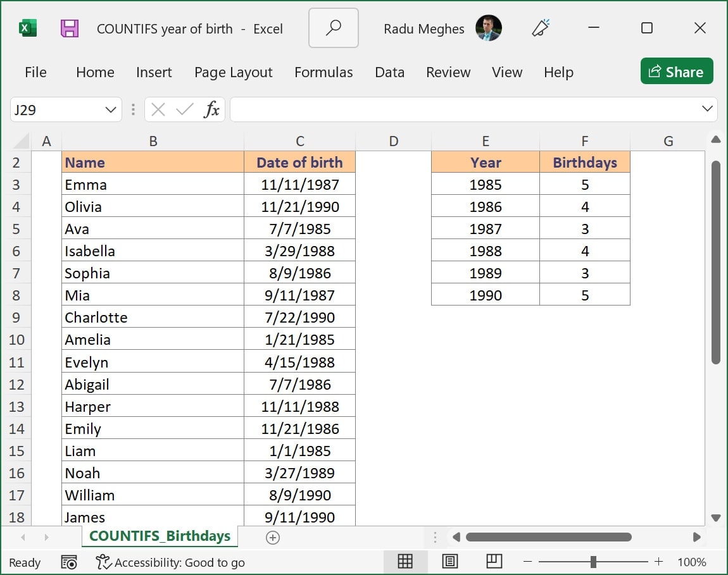Click the Save icon in title bar
This screenshot has height=575, width=728.
click(70, 28)
